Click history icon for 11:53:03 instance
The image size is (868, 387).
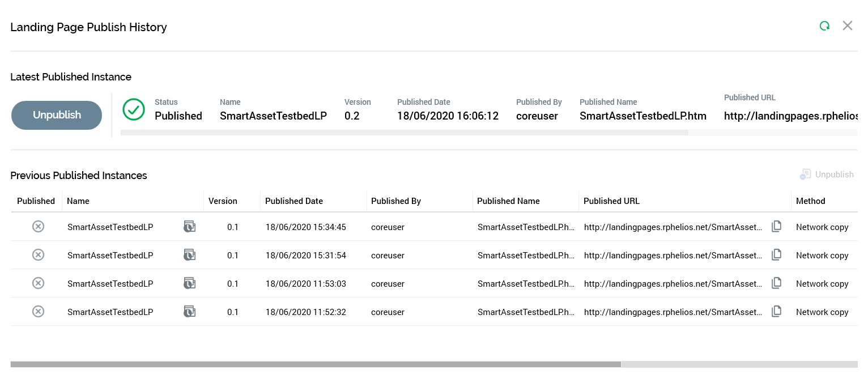(189, 283)
